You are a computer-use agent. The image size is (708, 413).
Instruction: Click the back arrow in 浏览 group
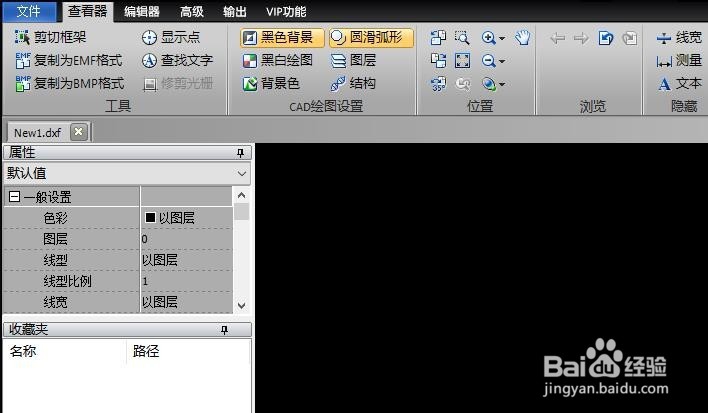tap(558, 38)
